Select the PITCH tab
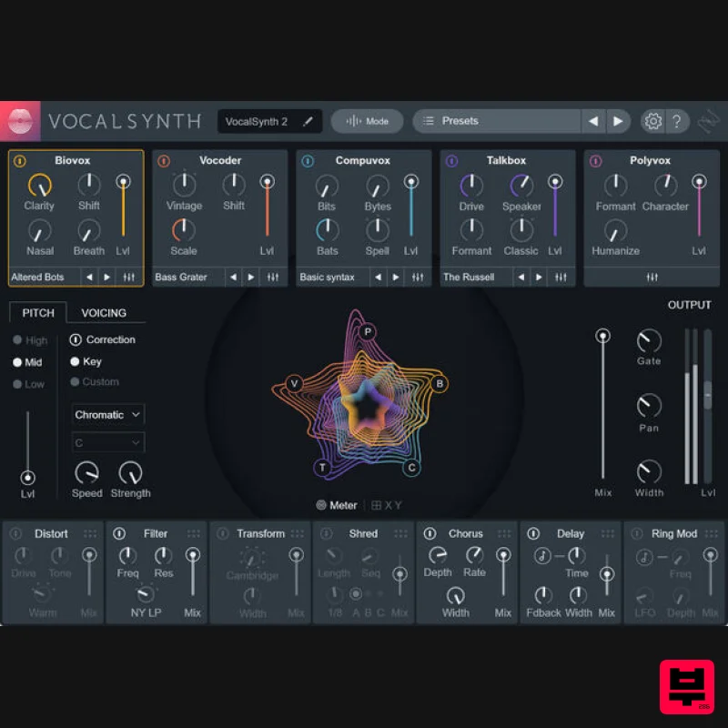Image resolution: width=728 pixels, height=728 pixels. pos(37,312)
